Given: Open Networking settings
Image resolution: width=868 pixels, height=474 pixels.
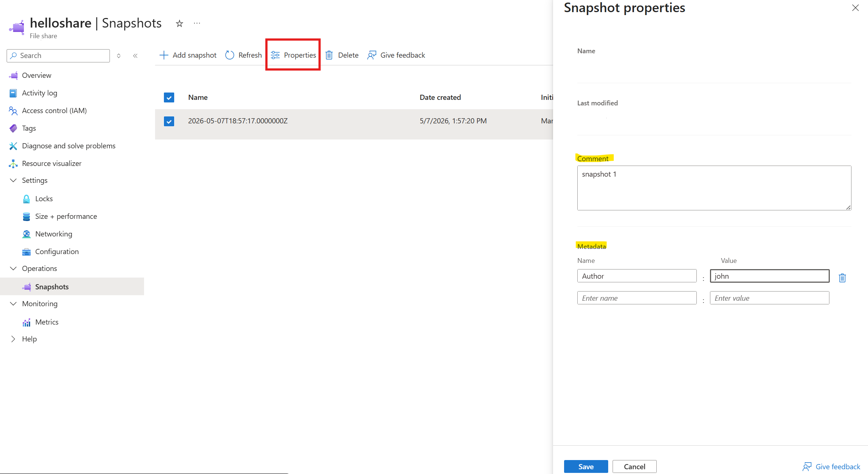Looking at the screenshot, I should (54, 234).
